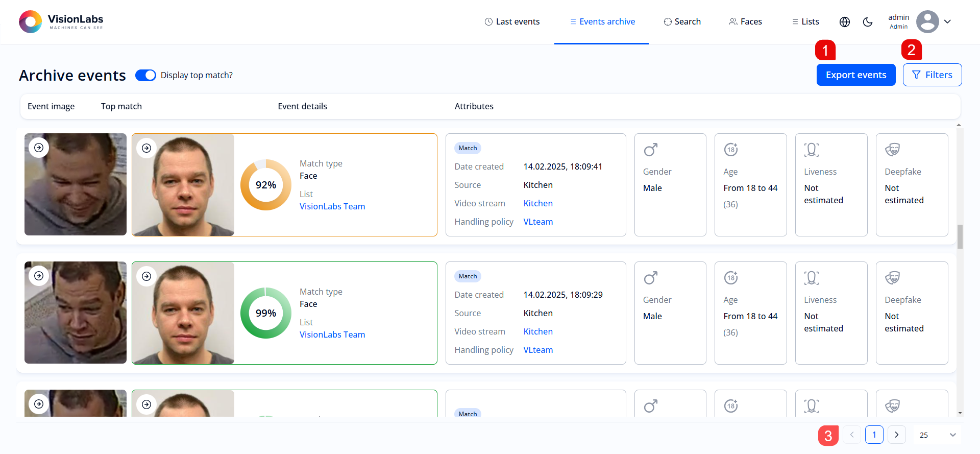Go to the Last events tab
Viewport: 980px width, 454px height.
pos(512,22)
